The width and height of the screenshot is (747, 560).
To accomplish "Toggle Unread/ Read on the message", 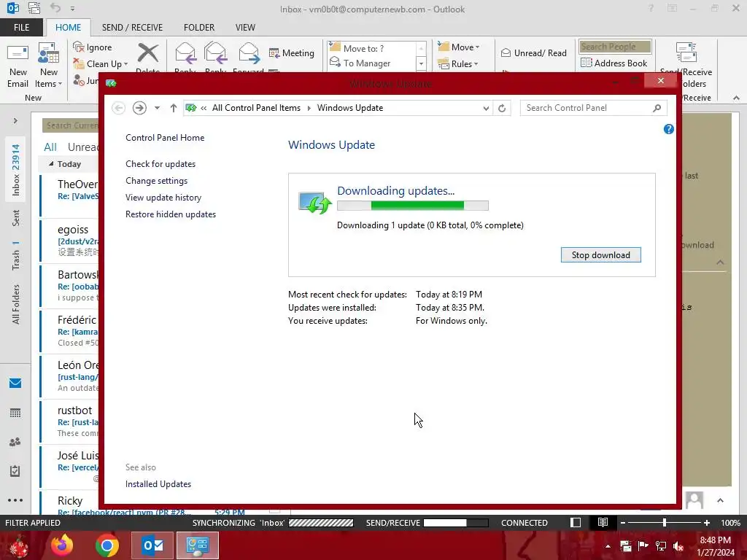I will pos(534,52).
